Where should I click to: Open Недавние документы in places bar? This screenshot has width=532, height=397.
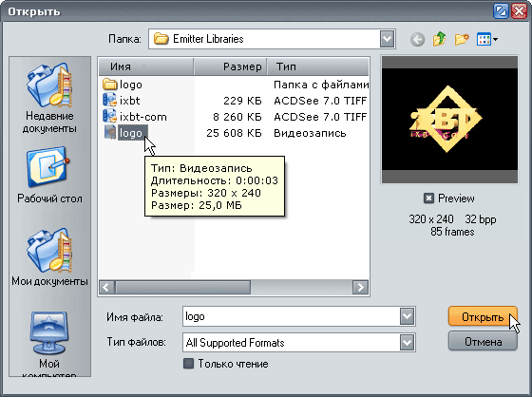tap(49, 99)
